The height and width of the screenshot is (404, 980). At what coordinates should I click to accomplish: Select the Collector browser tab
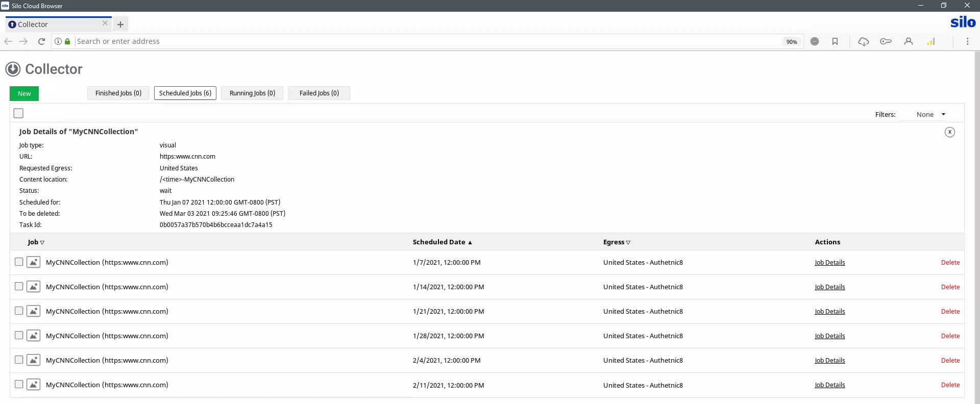(58, 24)
